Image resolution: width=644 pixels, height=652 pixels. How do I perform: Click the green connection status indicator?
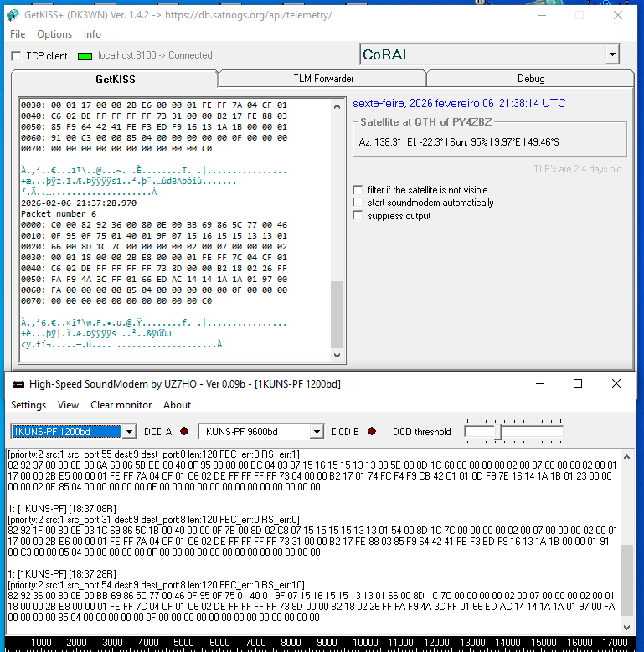click(x=85, y=56)
